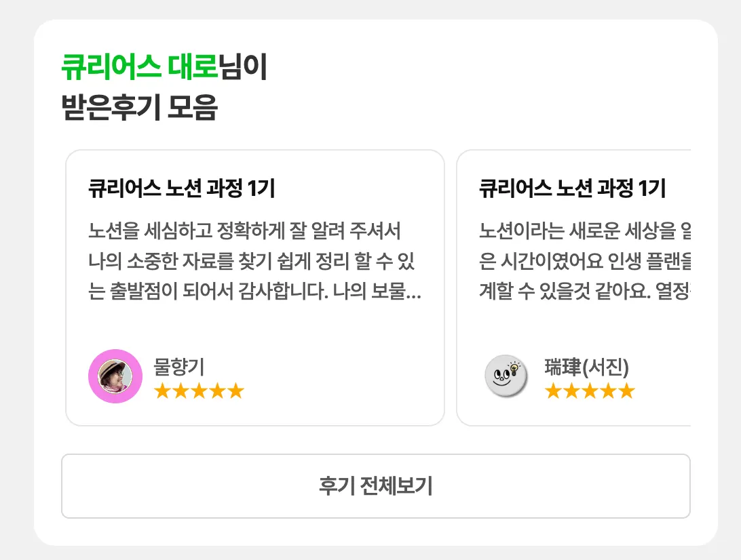Expand the truncated 물향기 review at the ellipsis
Image resolution: width=741 pixels, height=560 pixels.
414,292
